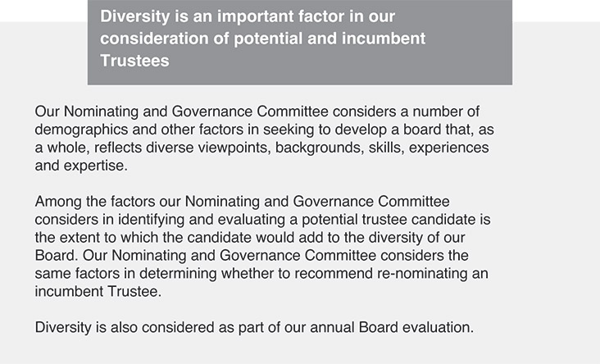Click the phrase "reflects diverse viewpoints"

[165, 147]
